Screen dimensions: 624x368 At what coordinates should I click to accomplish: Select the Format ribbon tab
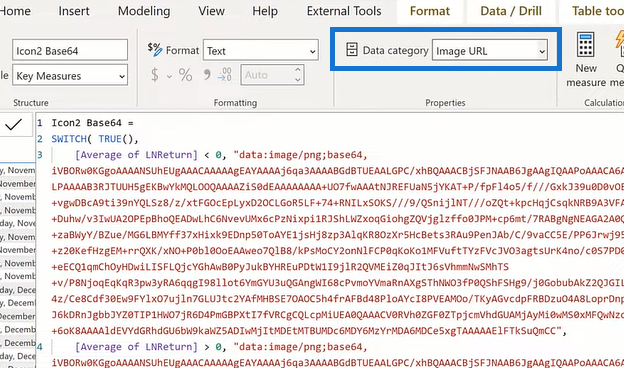tap(430, 11)
